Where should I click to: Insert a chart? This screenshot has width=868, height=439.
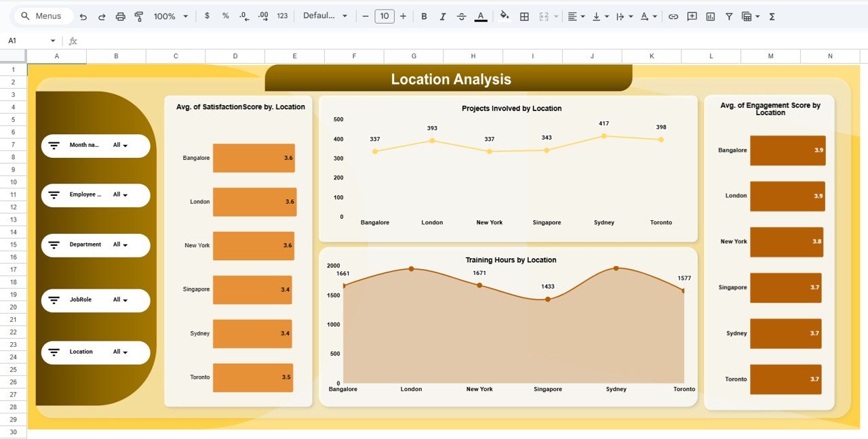[x=710, y=16]
